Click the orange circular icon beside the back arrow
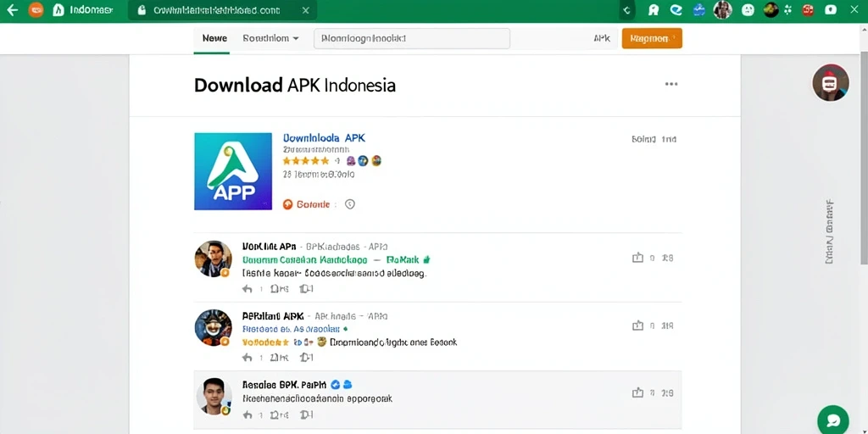 click(x=36, y=10)
